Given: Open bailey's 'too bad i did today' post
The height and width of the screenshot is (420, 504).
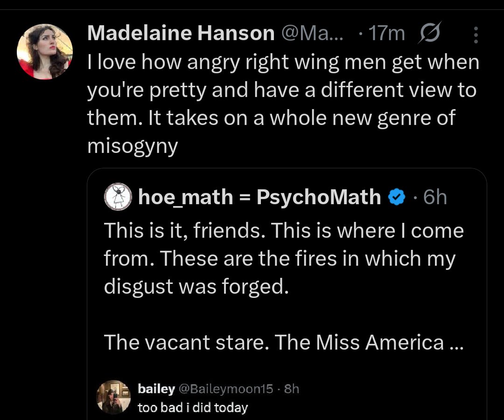Looking at the screenshot, I should (x=192, y=408).
